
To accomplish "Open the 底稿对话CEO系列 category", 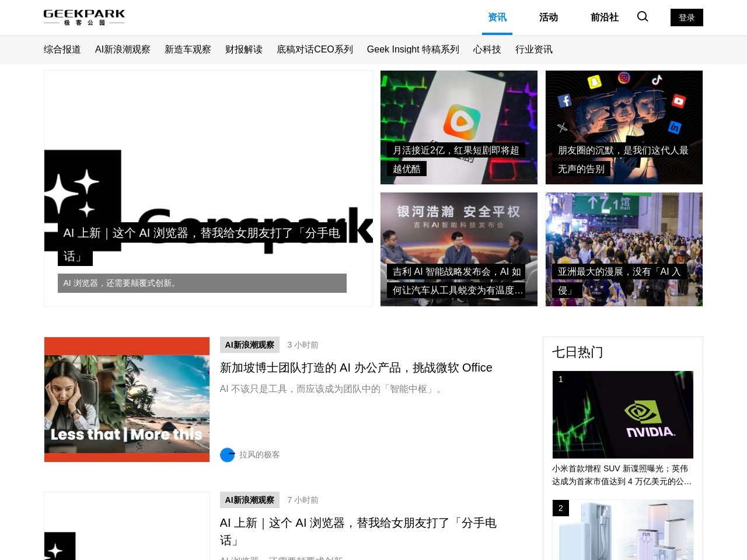I will coord(315,50).
